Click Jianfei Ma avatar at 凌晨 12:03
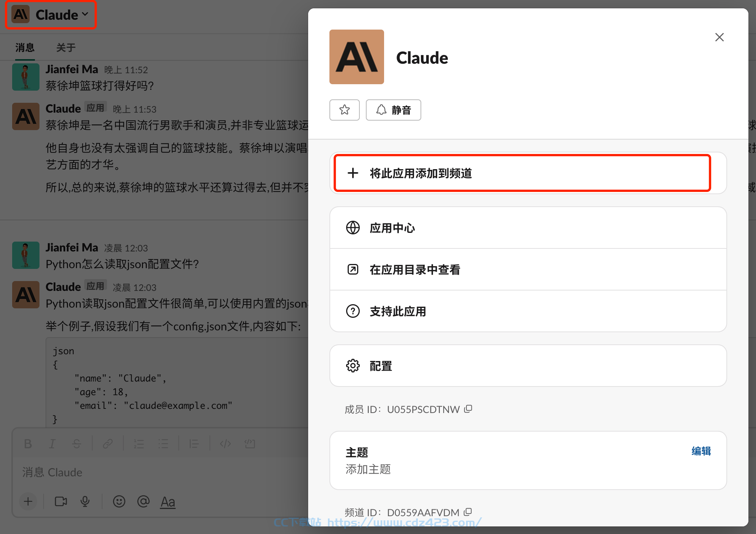 click(x=26, y=255)
